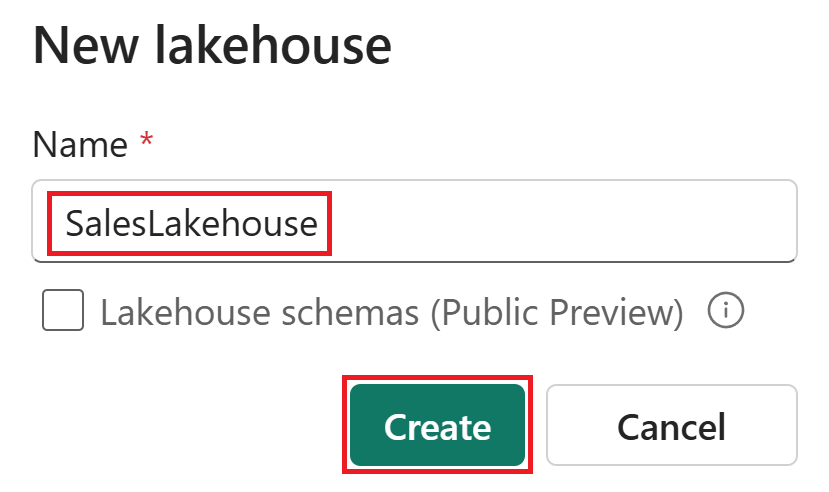829x492 pixels.
Task: Open the Public Preview information tooltip icon
Action: coord(726,312)
